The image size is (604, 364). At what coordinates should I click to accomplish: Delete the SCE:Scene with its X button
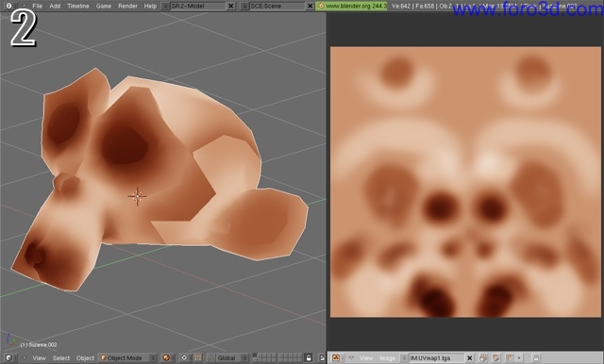click(x=310, y=6)
